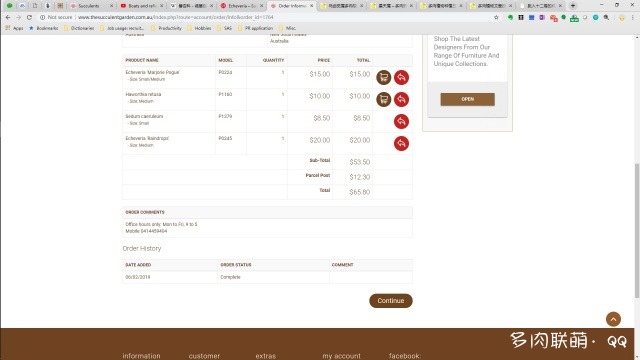
Task: Bookmark this page with star icon
Action: coord(496,18)
